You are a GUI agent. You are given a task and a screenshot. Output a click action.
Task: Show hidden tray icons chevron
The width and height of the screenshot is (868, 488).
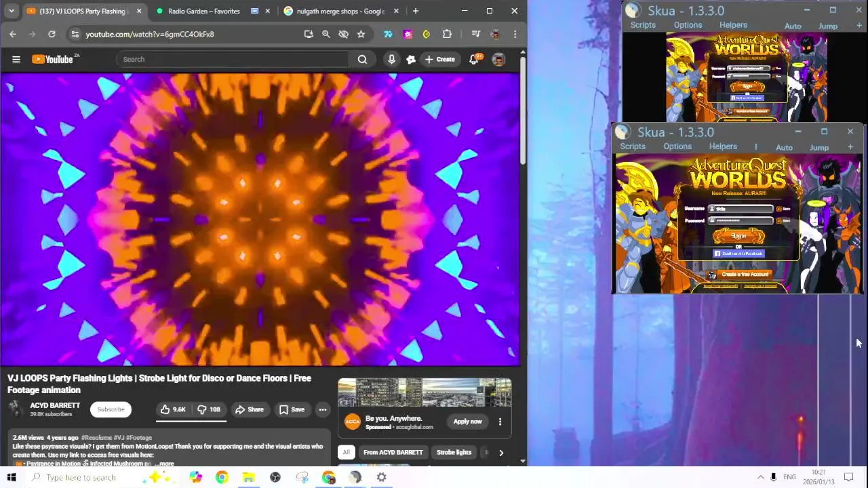point(760,477)
